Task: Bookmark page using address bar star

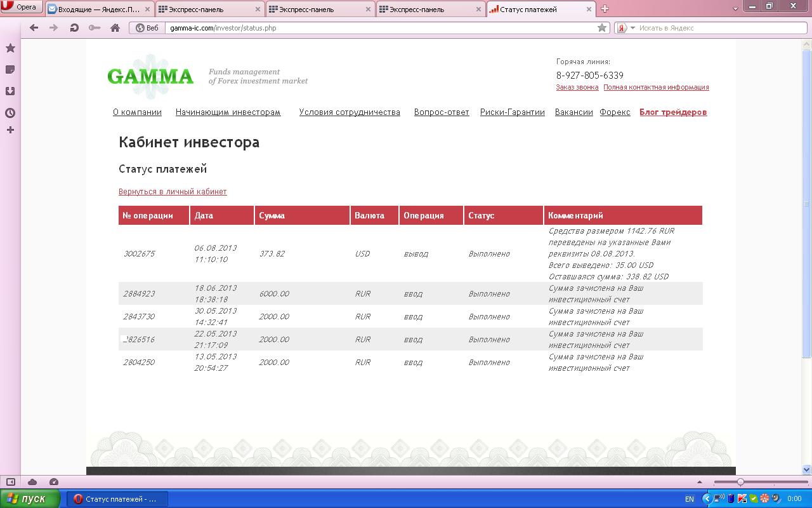Action: pos(601,28)
